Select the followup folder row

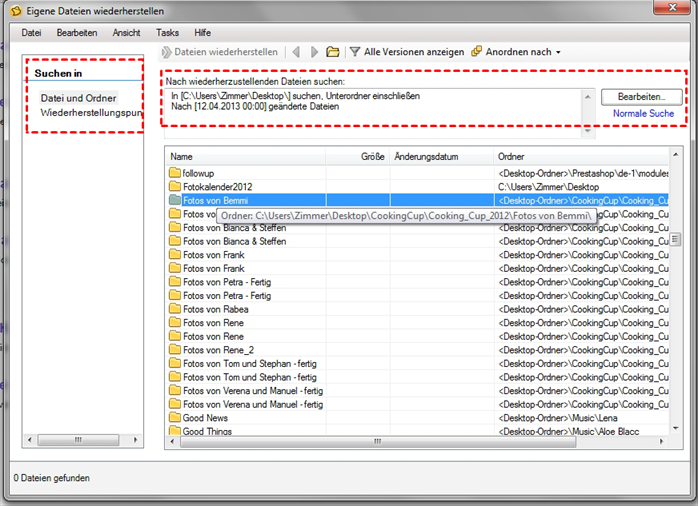[x=418, y=173]
